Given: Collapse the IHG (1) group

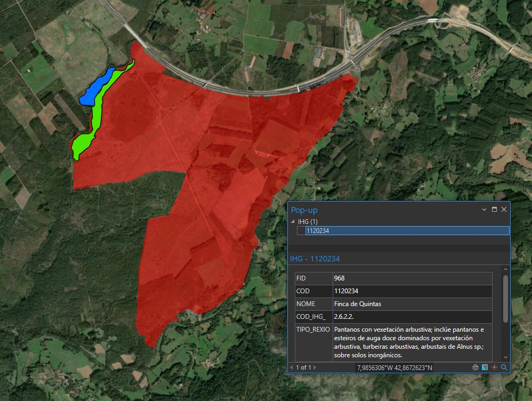Looking at the screenshot, I should pos(292,220).
